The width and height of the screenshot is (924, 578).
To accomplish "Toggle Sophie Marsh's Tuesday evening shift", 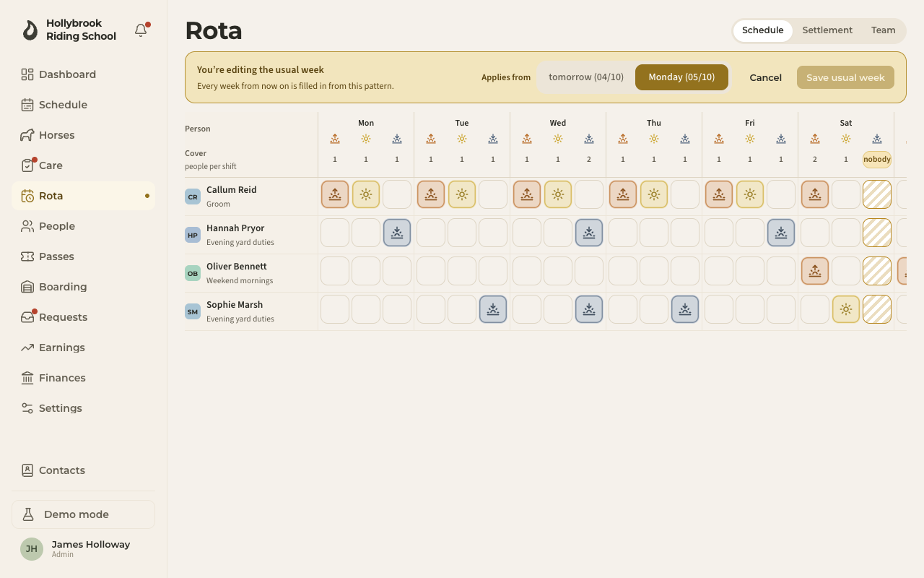I will 493,309.
